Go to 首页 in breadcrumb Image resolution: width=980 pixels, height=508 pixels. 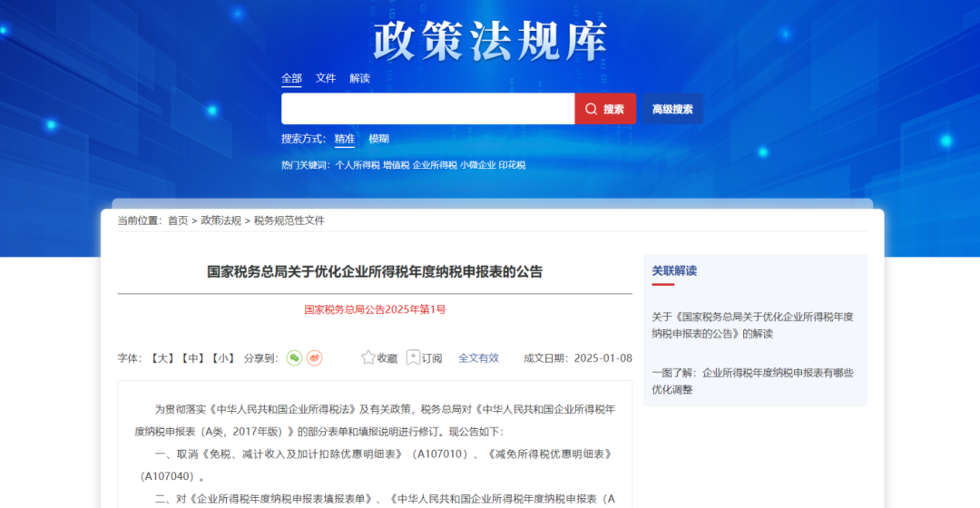coord(178,220)
